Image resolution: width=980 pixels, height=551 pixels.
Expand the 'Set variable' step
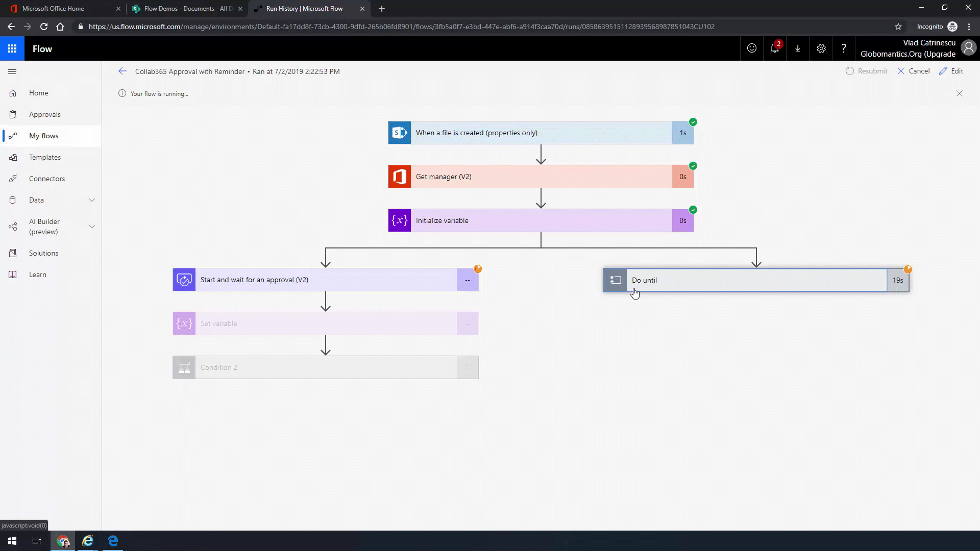tap(326, 323)
